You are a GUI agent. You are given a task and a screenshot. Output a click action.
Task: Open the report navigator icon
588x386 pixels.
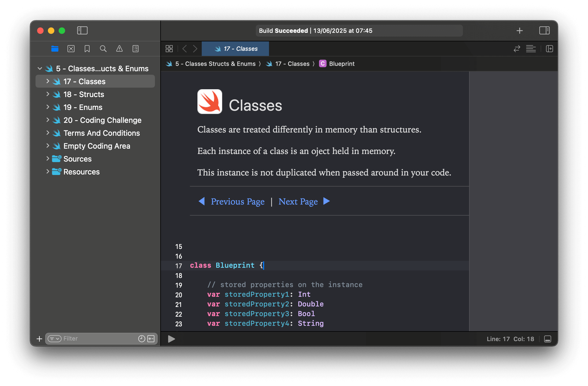pos(136,49)
